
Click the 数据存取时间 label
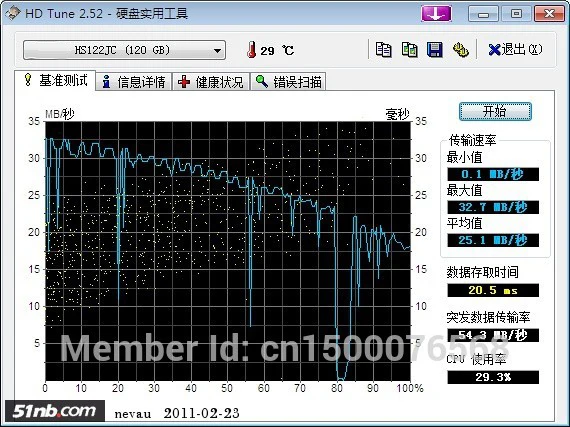482,272
